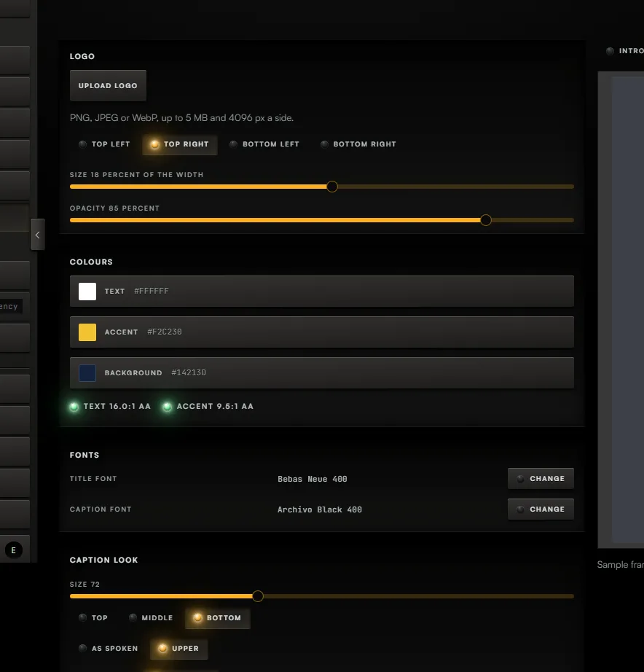Image resolution: width=644 pixels, height=672 pixels.
Task: Set caption position to Middle
Action: [151, 618]
